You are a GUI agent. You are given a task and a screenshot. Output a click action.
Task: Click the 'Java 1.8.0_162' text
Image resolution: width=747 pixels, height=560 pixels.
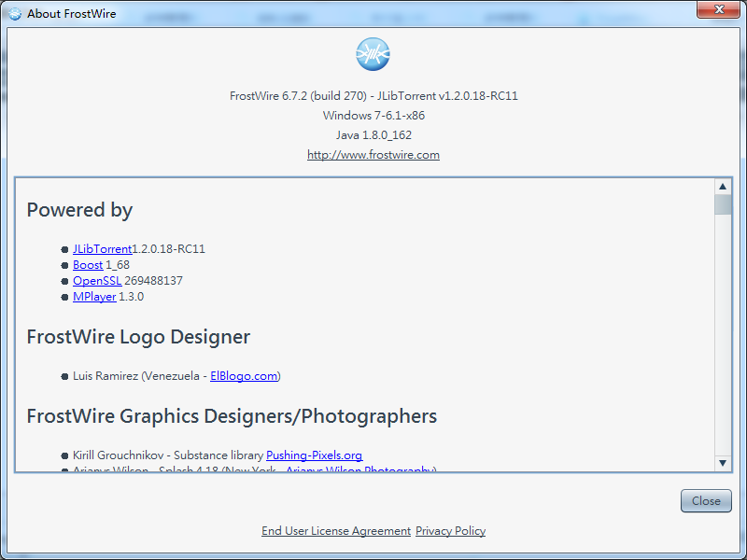click(373, 135)
